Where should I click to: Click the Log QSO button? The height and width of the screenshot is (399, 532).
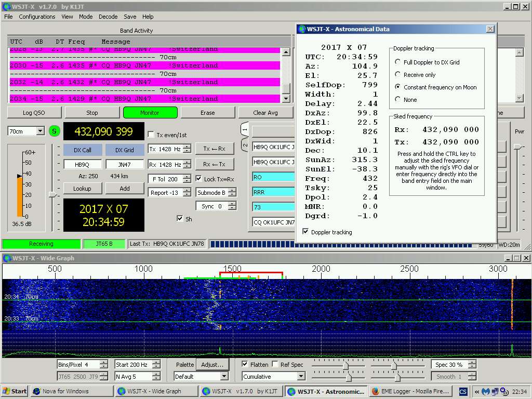[34, 112]
